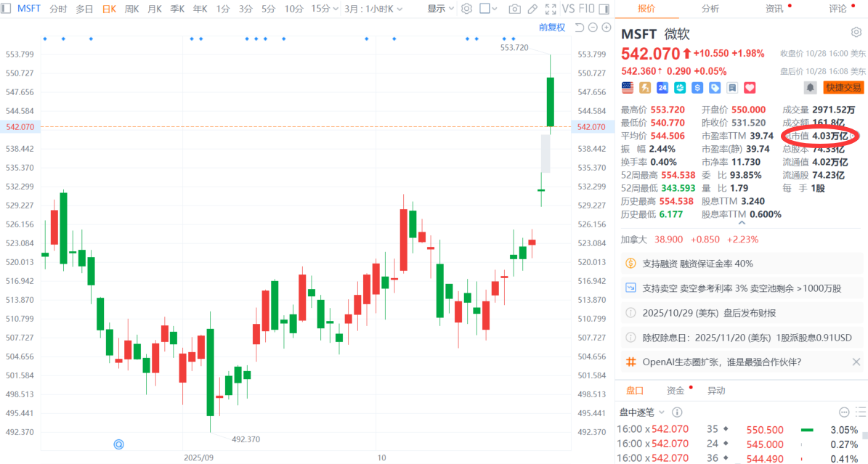The height and width of the screenshot is (464, 868).
Task: Open the 盘口 order book tab
Action: [x=635, y=391]
